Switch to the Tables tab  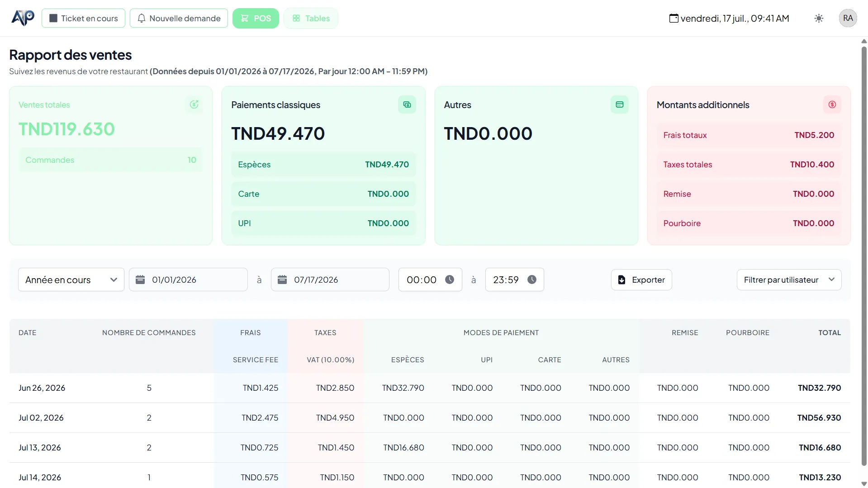pos(311,18)
